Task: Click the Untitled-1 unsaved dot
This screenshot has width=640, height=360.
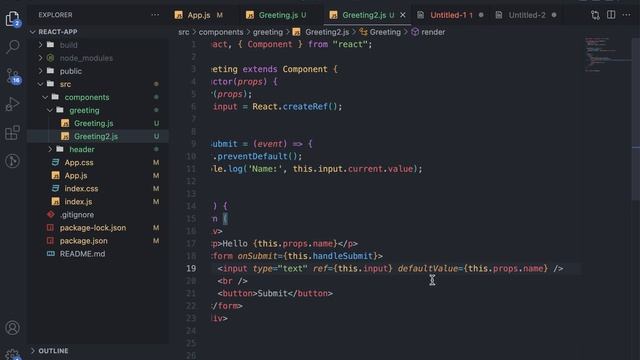Action: pyautogui.click(x=481, y=15)
